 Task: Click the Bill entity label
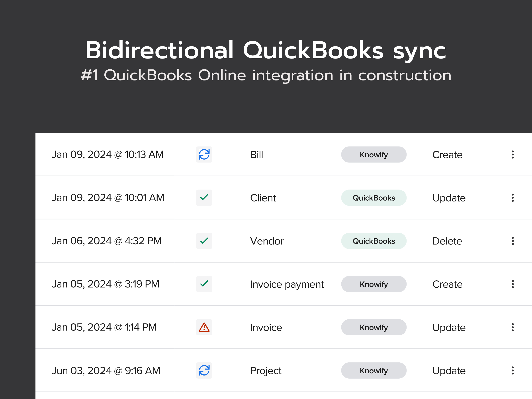coord(257,155)
